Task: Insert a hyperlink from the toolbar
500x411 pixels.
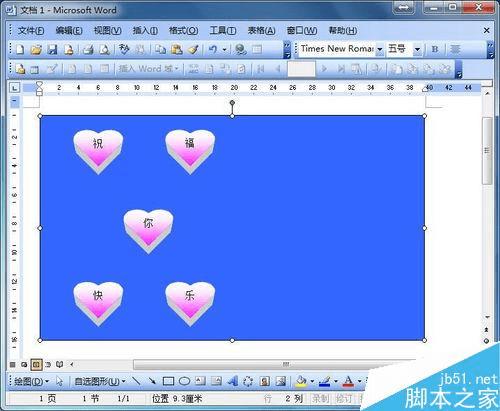Action: 240,50
